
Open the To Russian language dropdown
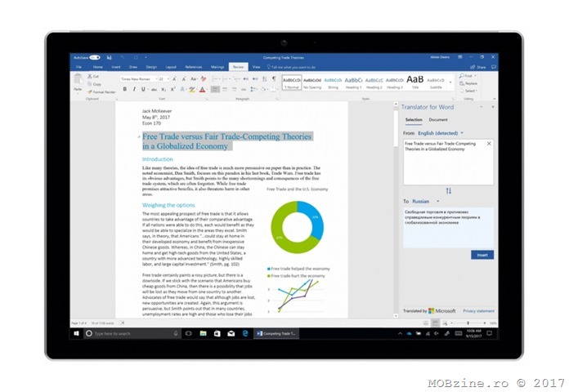click(422, 200)
